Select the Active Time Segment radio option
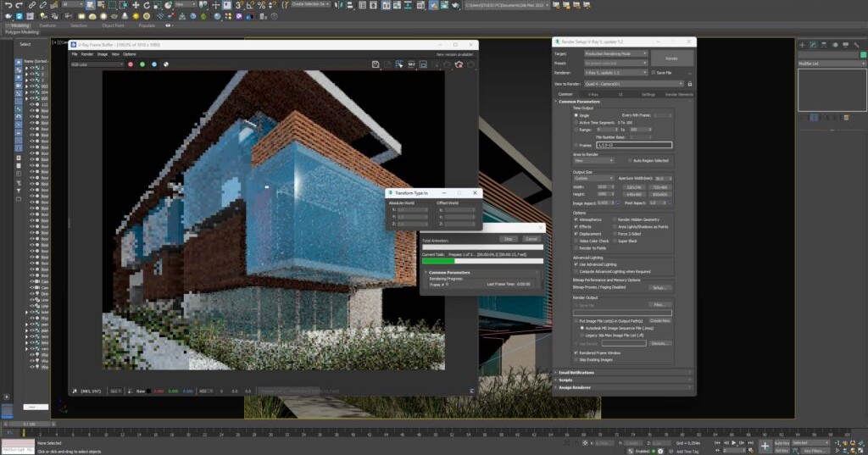The height and width of the screenshot is (455, 868). [576, 122]
